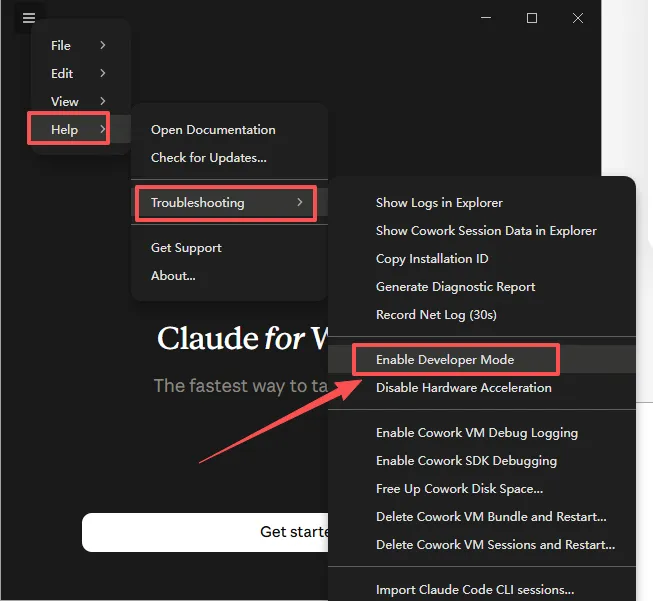Expand View submenu chevron
Image resolution: width=653 pixels, height=601 pixels.
click(x=103, y=101)
